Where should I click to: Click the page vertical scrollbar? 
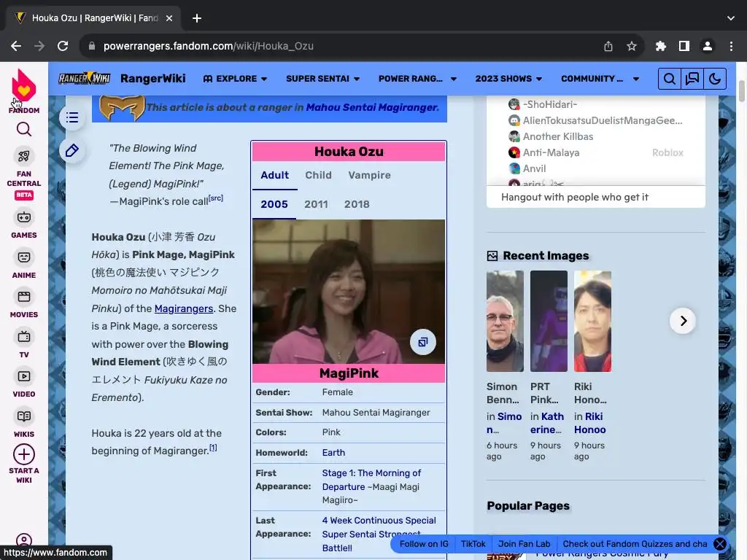pos(742,90)
